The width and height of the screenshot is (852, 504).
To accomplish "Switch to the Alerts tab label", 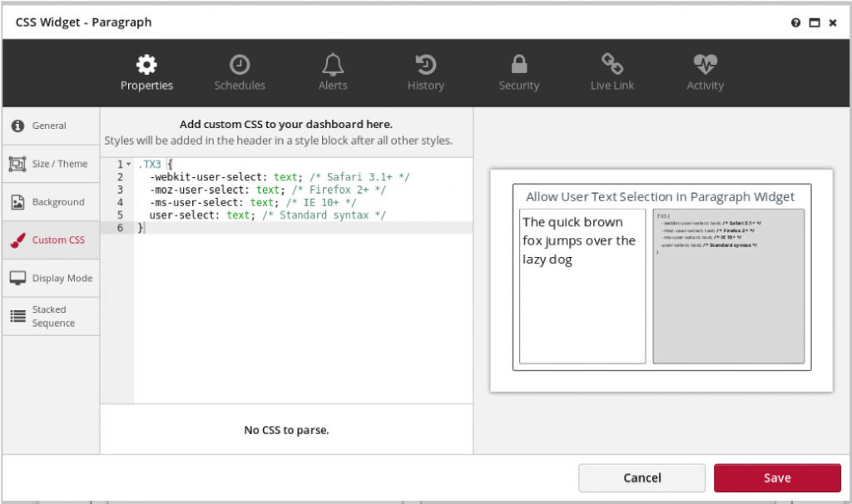I will click(x=333, y=86).
